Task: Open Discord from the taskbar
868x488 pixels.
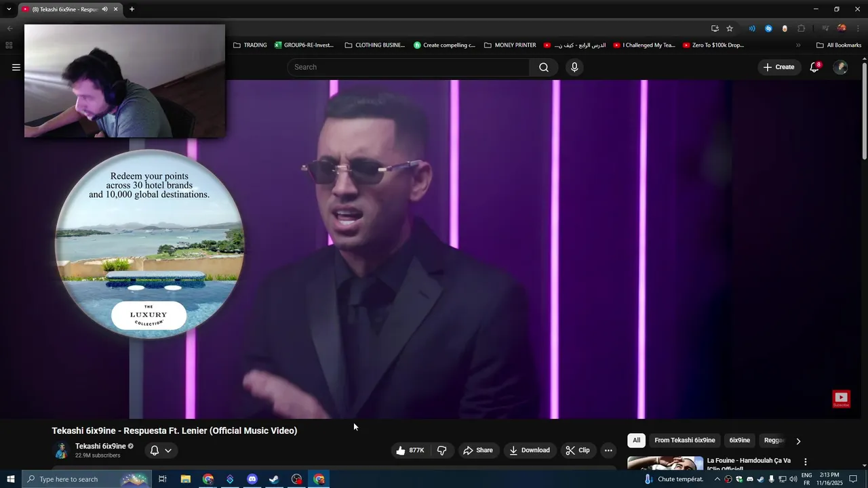Action: click(x=252, y=479)
